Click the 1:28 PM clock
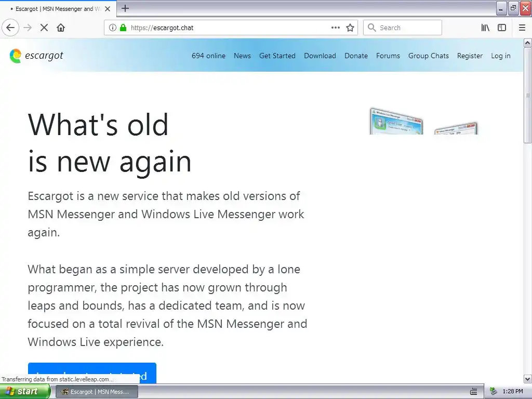The height and width of the screenshot is (399, 532). (513, 392)
